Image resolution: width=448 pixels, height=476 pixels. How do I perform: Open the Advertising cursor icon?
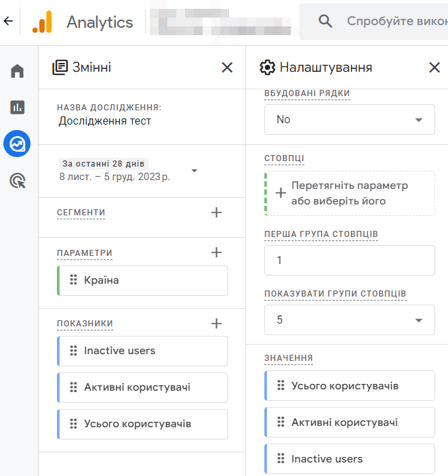[x=17, y=180]
